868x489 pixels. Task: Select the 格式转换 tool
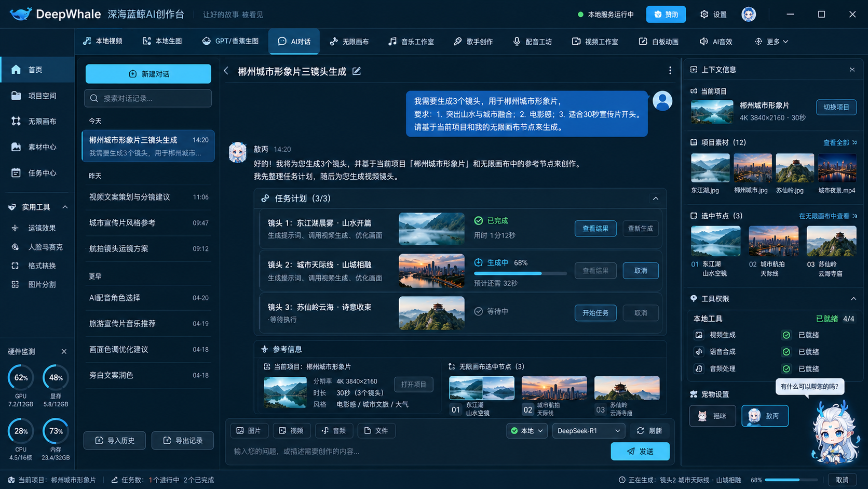37,266
